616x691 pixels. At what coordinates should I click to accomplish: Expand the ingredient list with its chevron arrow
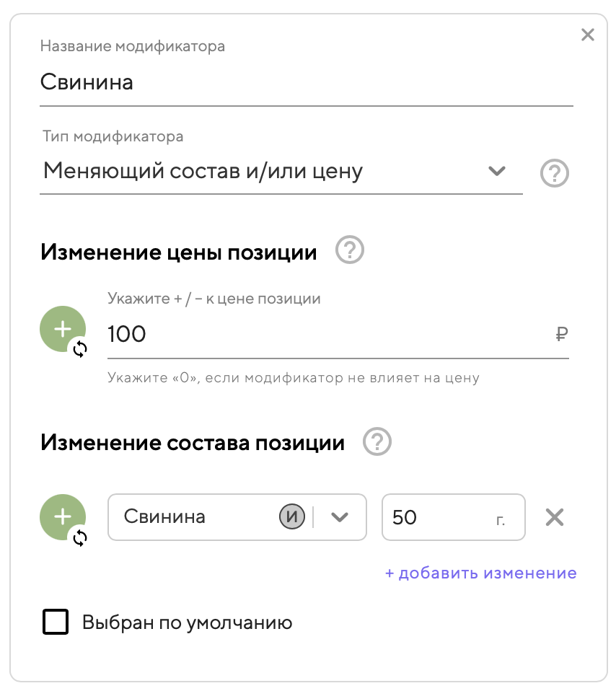[x=340, y=517]
